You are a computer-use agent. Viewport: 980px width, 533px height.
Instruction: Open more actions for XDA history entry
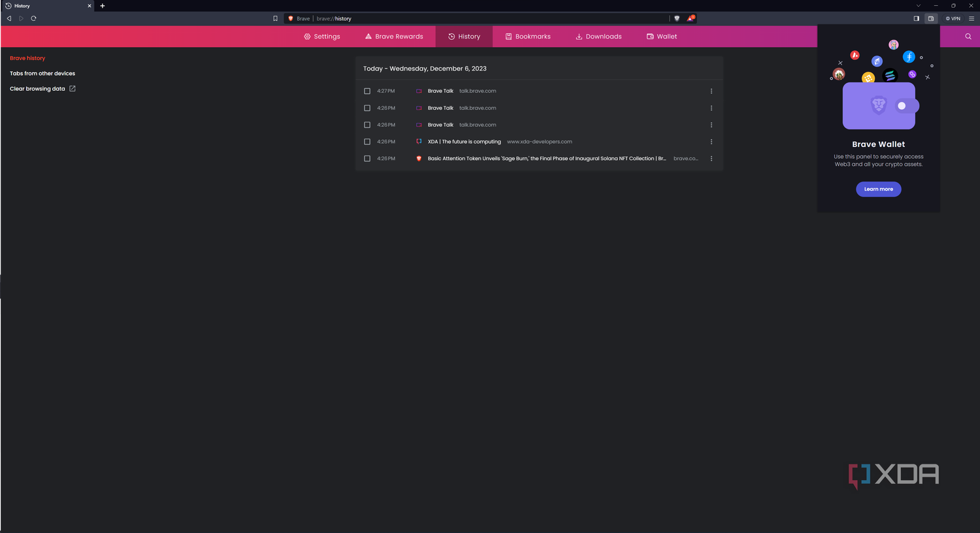(711, 142)
